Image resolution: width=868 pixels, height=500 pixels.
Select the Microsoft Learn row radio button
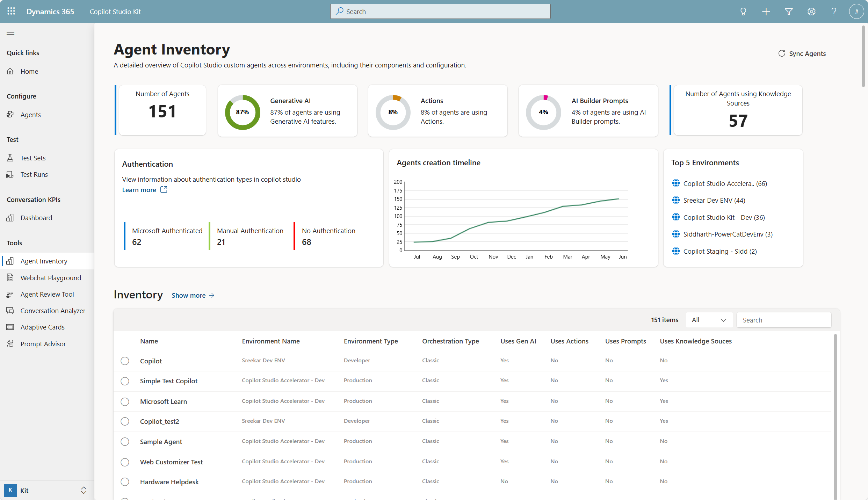(125, 401)
